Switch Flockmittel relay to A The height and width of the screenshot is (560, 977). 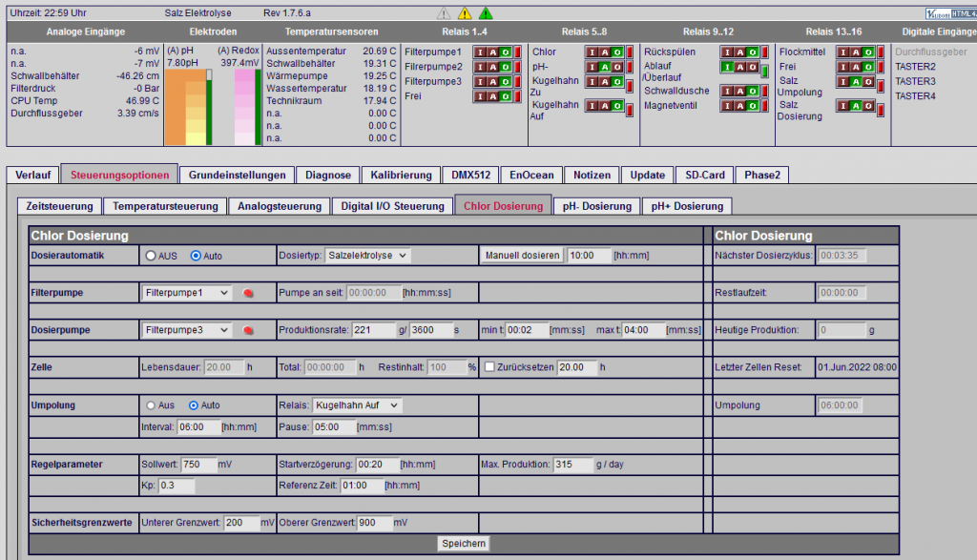click(x=856, y=52)
